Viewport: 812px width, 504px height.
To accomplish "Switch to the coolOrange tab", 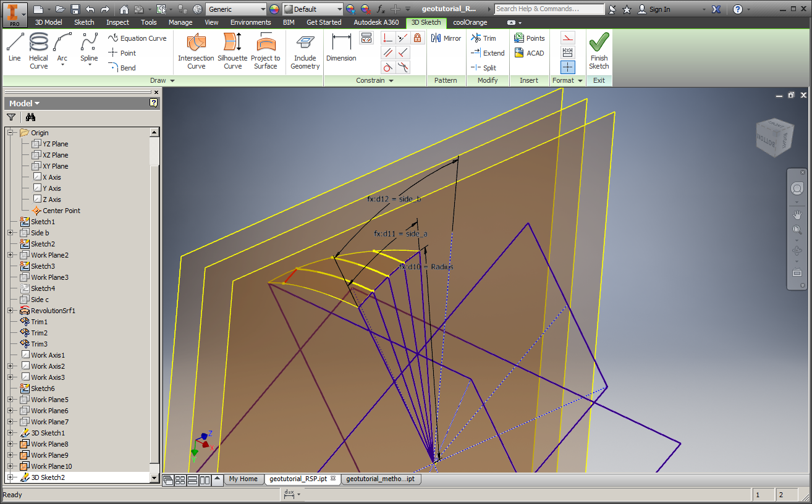I will (x=470, y=22).
